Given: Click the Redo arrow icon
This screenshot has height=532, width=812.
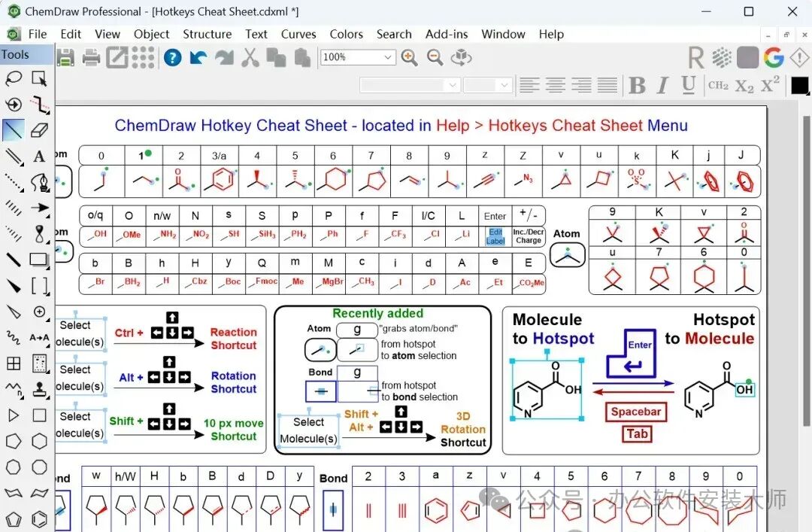Looking at the screenshot, I should click(224, 57).
